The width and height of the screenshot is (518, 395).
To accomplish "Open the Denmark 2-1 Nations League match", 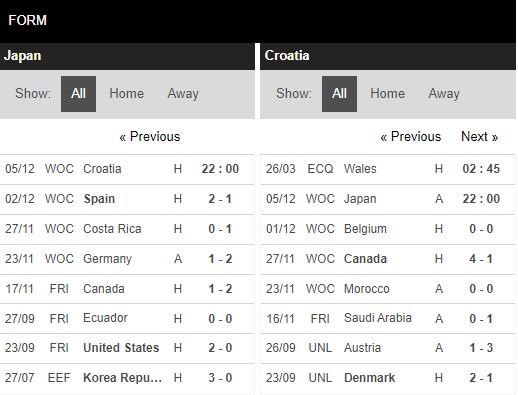I will [x=388, y=378].
